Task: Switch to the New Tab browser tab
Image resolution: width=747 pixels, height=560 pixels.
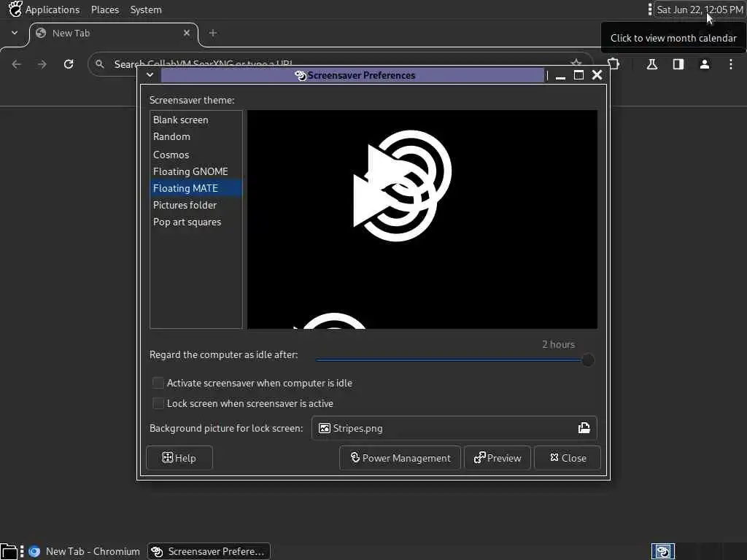Action: point(112,34)
